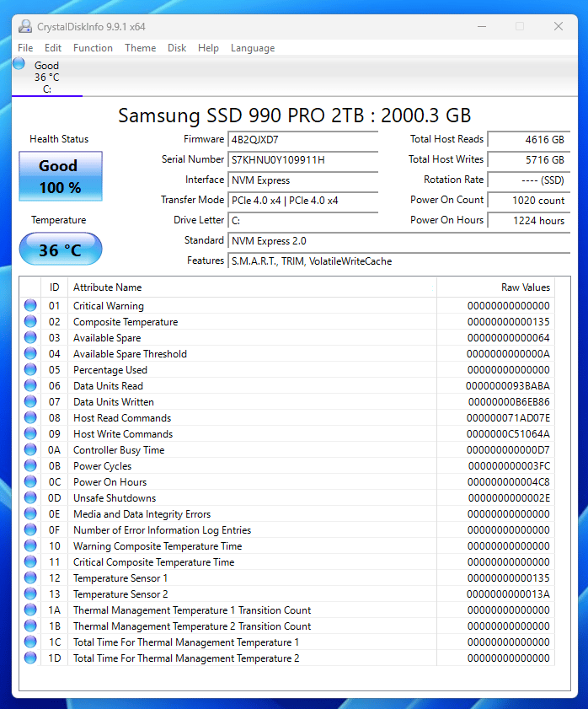Click status orb for Controller Busy Time row
This screenshot has width=588, height=709.
coord(30,449)
